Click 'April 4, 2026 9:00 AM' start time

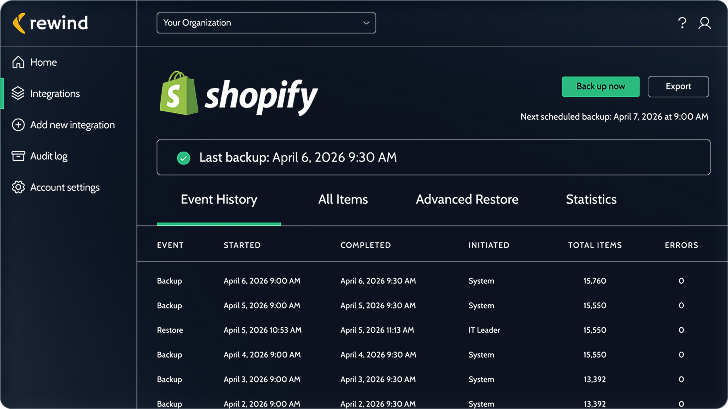[262, 355]
